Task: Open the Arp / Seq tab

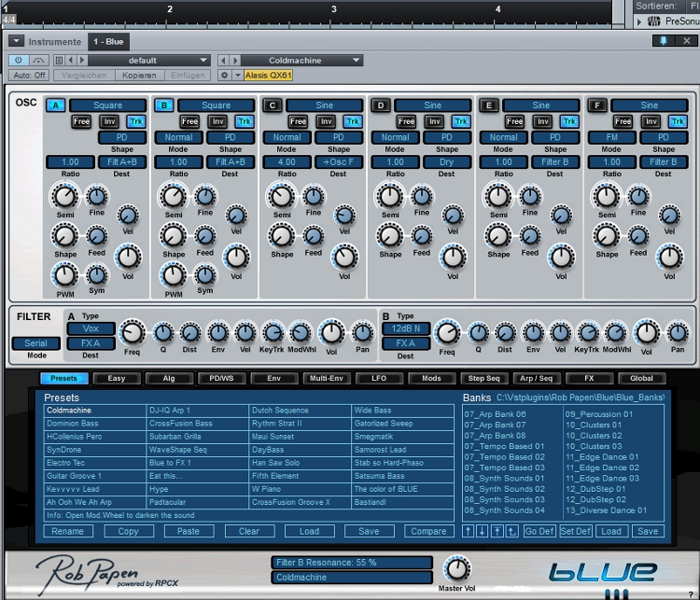Action: click(536, 378)
